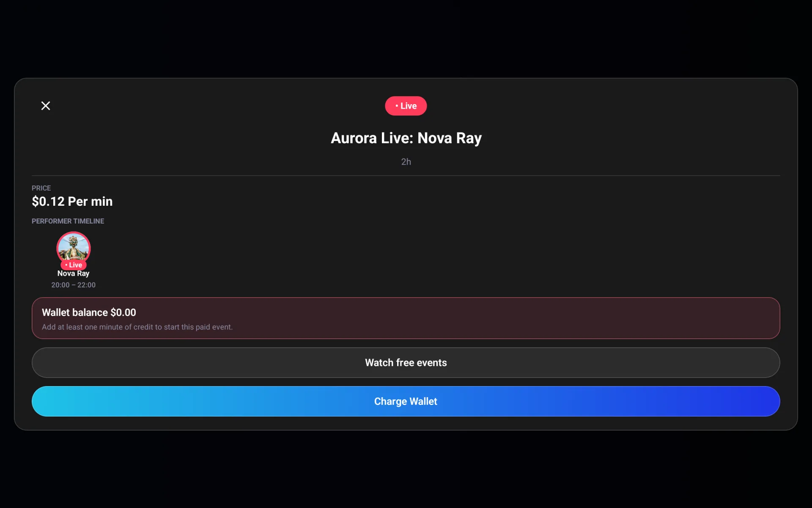Click the title Aurora Live: Nova Ray
The height and width of the screenshot is (508, 812).
click(406, 138)
